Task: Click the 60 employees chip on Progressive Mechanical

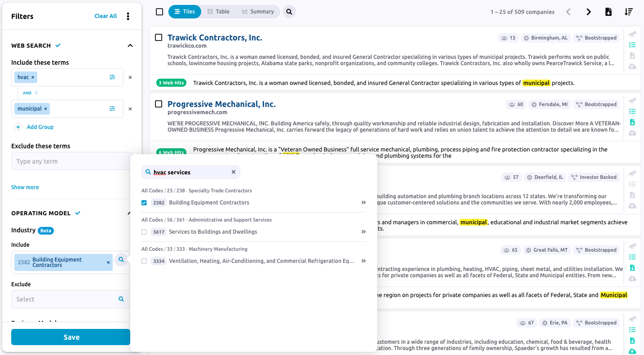Action: pyautogui.click(x=516, y=105)
